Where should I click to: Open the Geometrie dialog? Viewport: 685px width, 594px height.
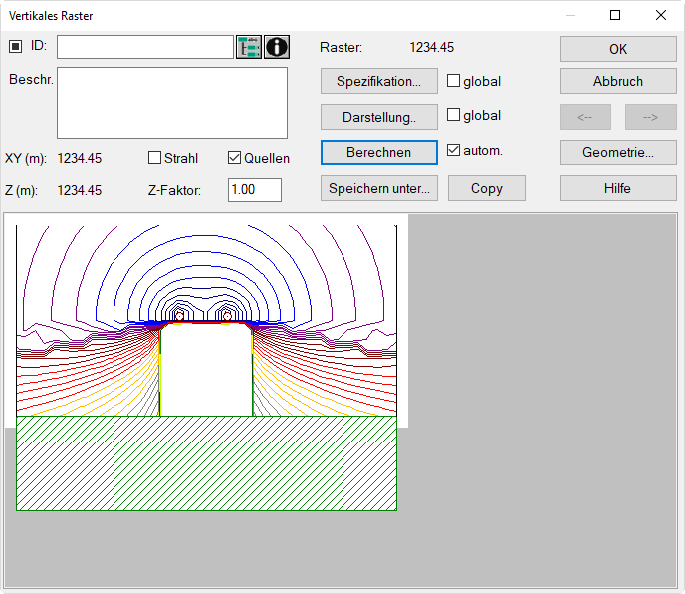[x=618, y=152]
